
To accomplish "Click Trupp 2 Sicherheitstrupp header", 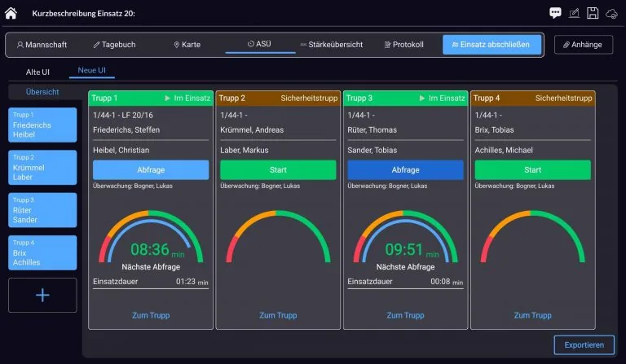I will [278, 98].
